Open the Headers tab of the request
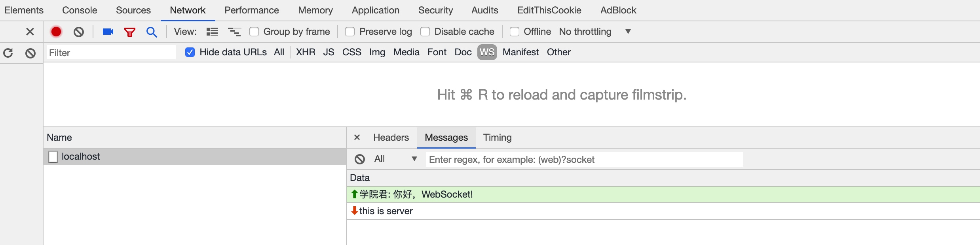The height and width of the screenshot is (245, 980). (x=391, y=138)
